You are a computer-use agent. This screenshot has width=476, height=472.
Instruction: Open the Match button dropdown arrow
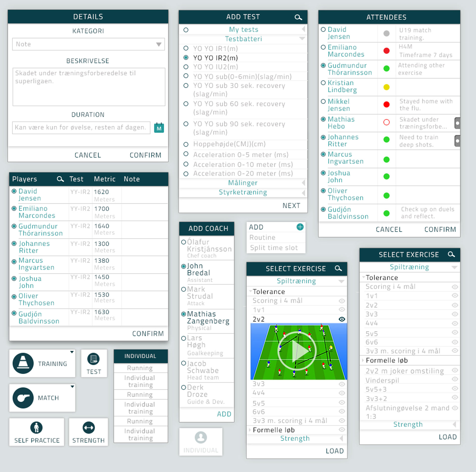point(72,387)
